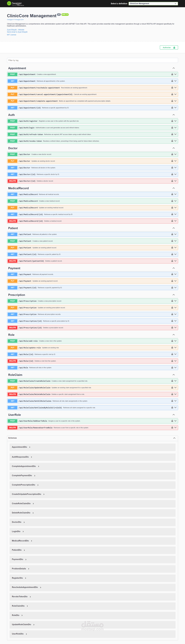
Task: Click lock icon on POST /api/Appointment row
Action: pos(172,74)
